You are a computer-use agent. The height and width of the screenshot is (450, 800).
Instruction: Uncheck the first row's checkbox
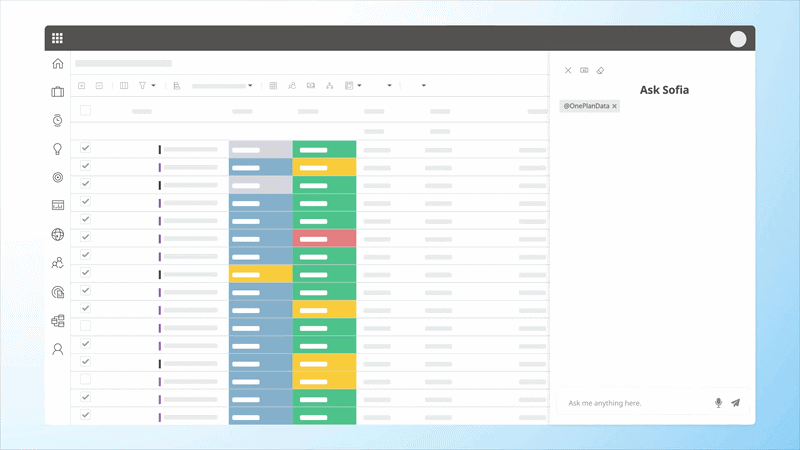click(86, 148)
